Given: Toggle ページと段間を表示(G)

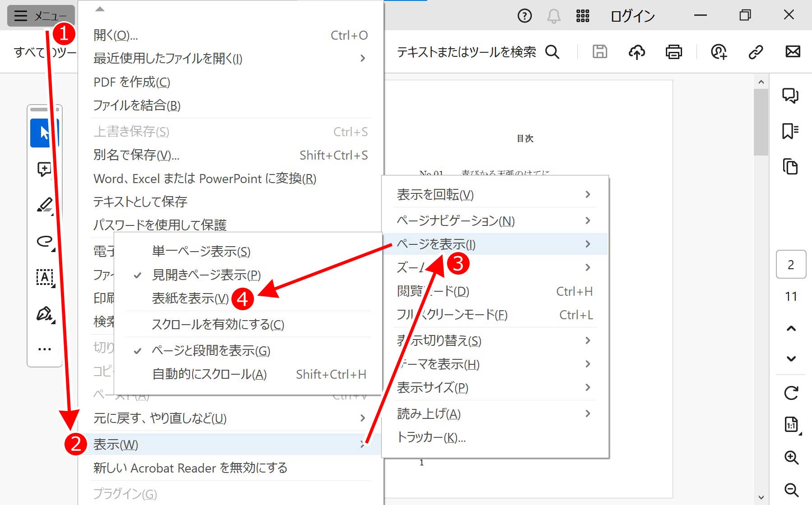Looking at the screenshot, I should click(x=248, y=351).
